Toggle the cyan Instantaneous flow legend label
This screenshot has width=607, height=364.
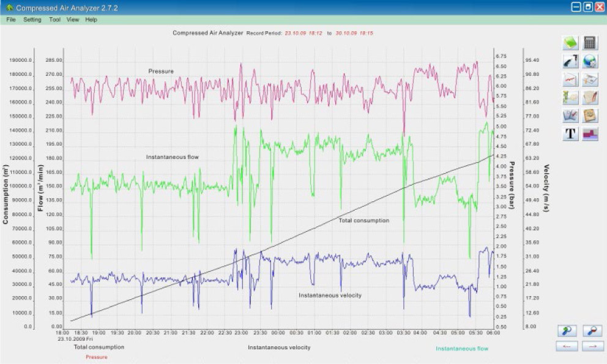[462, 349]
